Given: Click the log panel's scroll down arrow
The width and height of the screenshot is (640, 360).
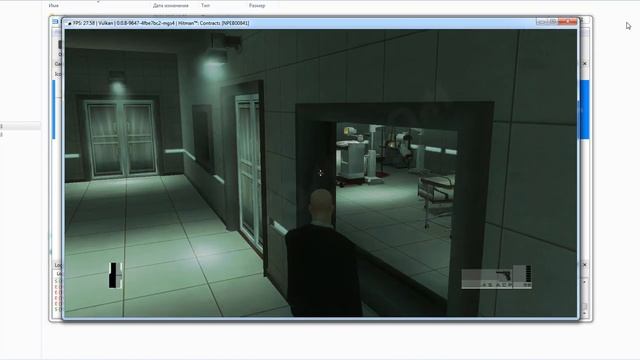Looking at the screenshot, I should click(584, 313).
